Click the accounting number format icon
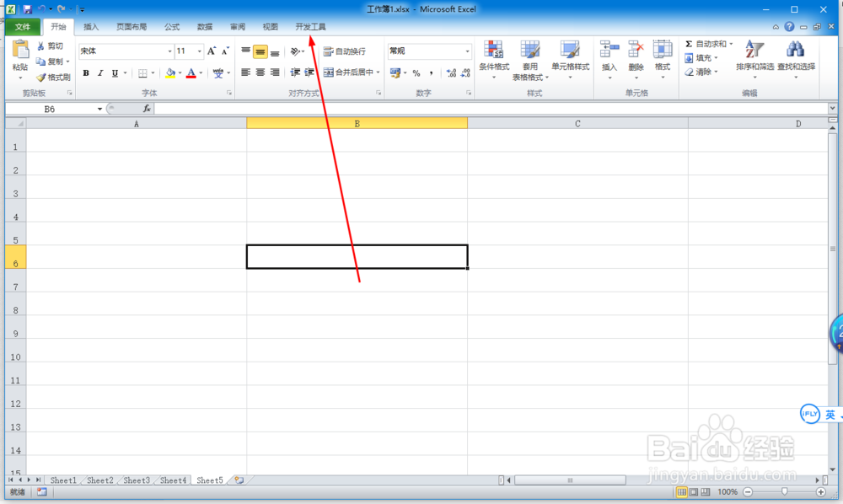Screen dimensions: 843x504 click(395, 72)
